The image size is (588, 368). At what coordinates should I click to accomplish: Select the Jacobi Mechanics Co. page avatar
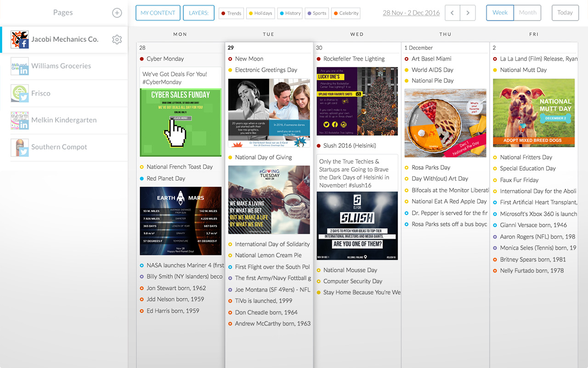coord(20,40)
